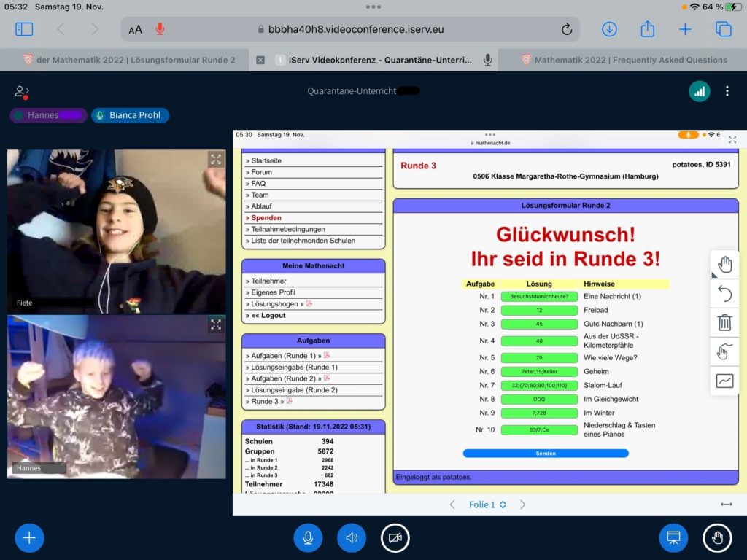
Task: Open the Ablauf link
Action: coord(261,206)
